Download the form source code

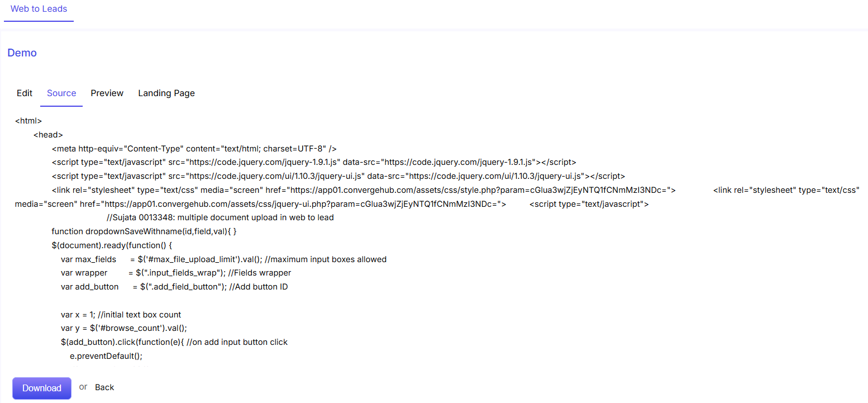click(x=42, y=388)
